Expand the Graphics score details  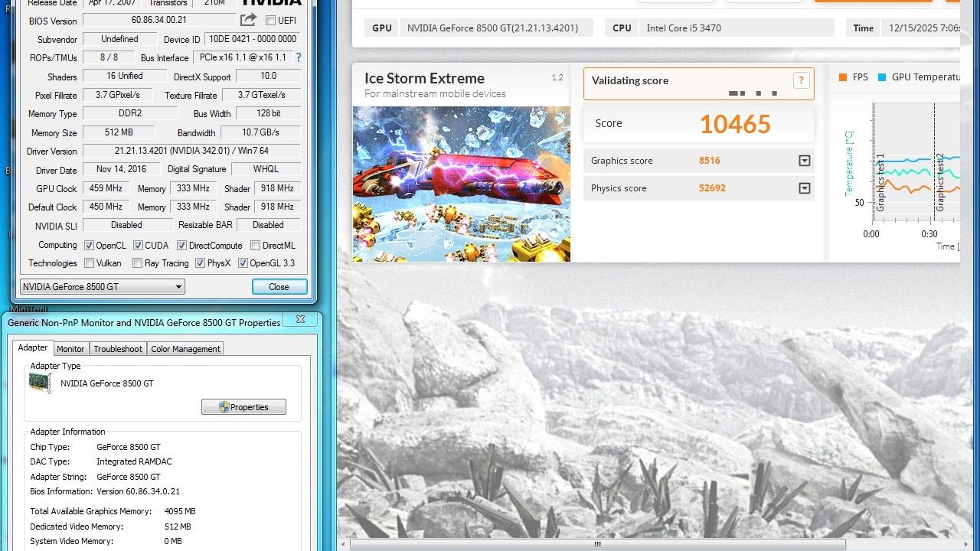804,161
